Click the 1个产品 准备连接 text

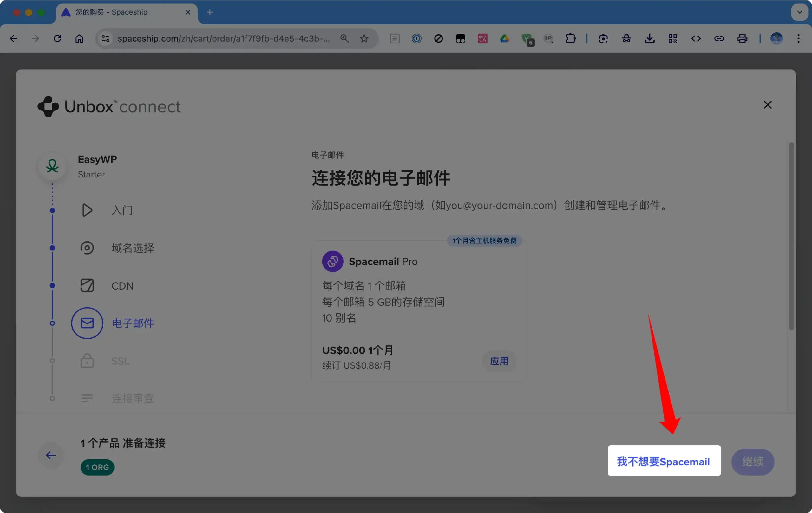[123, 443]
